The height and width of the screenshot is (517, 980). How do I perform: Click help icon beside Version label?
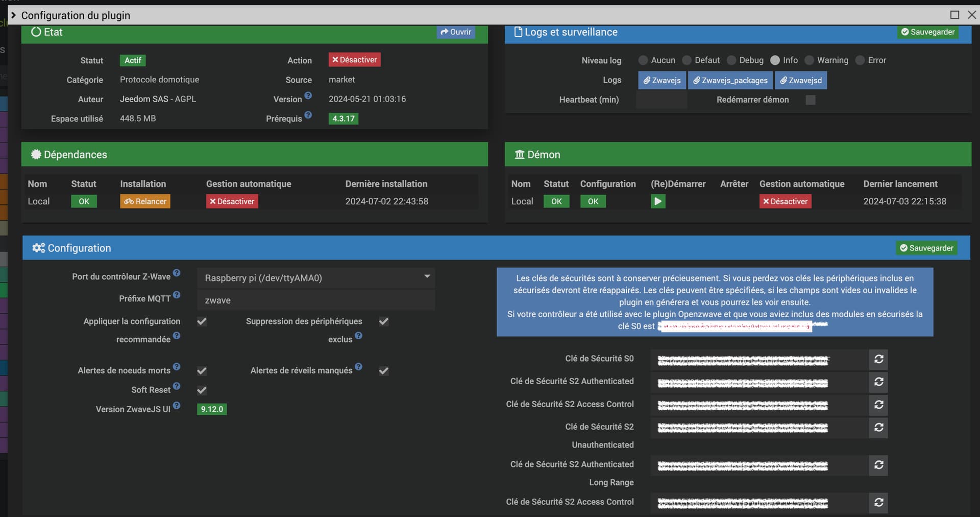tap(308, 96)
